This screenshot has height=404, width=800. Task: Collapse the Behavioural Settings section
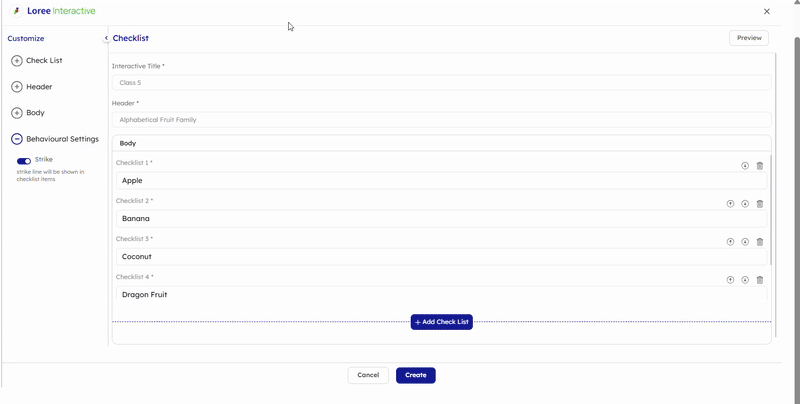tap(17, 139)
